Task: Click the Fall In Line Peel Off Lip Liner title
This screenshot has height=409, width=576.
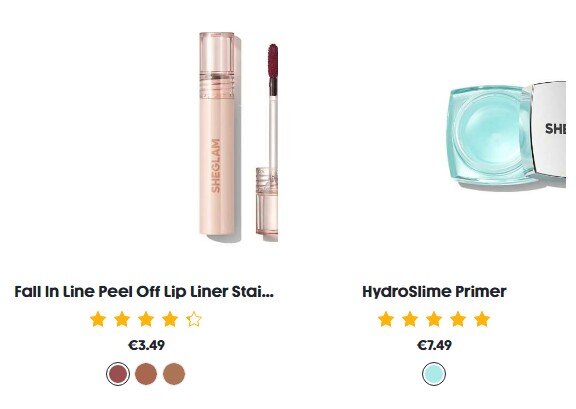Action: pos(144,291)
